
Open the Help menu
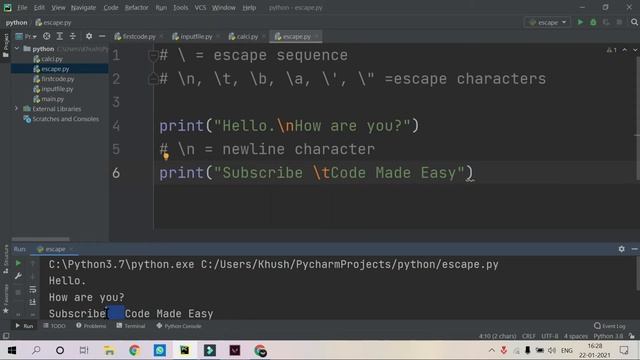click(249, 7)
